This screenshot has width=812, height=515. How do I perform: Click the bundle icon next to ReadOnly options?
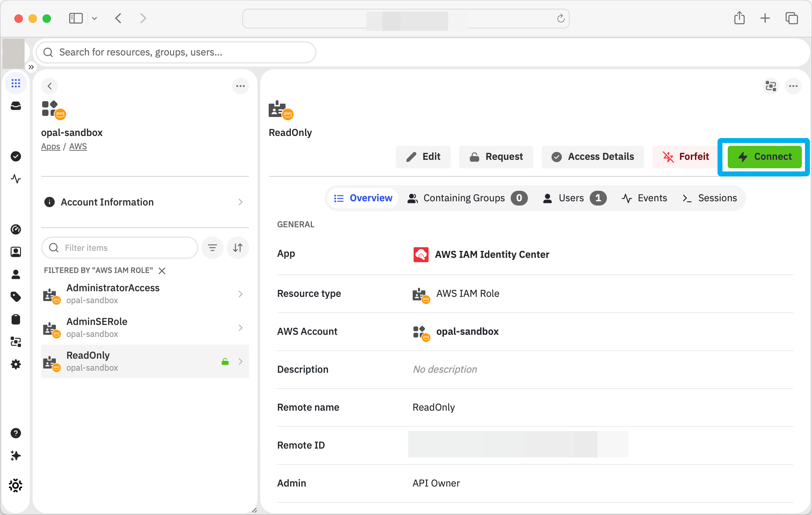pyautogui.click(x=771, y=86)
